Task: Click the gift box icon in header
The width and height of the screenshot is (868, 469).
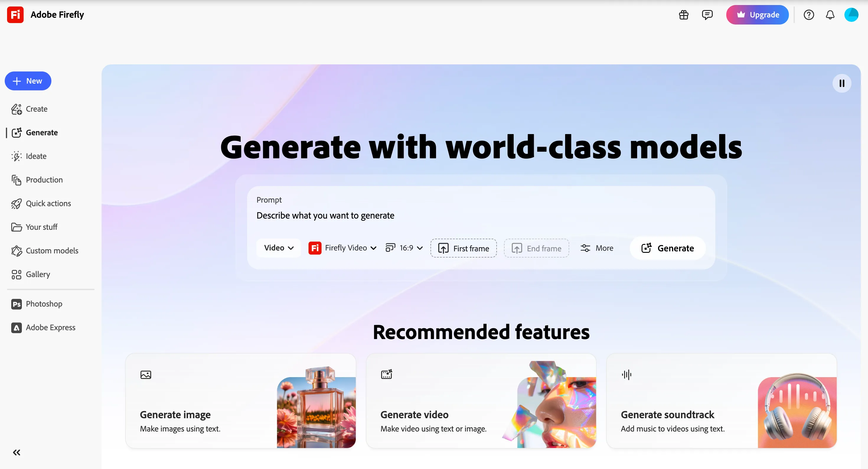Action: tap(684, 15)
